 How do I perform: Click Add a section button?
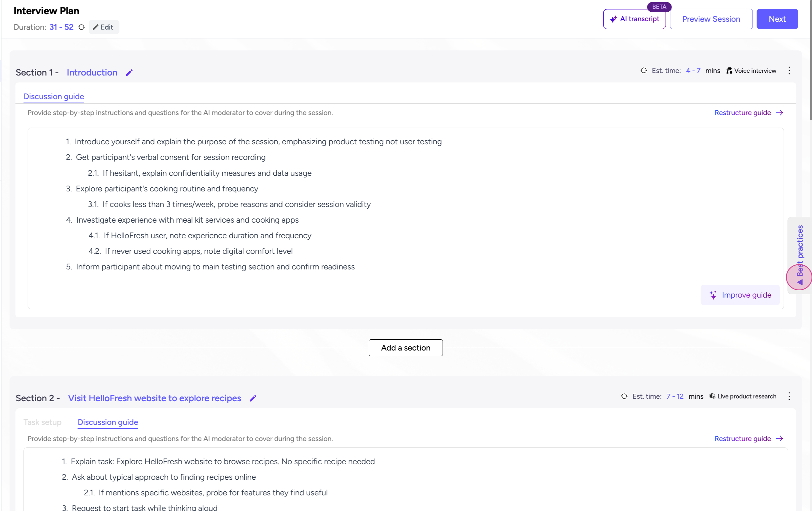pyautogui.click(x=406, y=347)
